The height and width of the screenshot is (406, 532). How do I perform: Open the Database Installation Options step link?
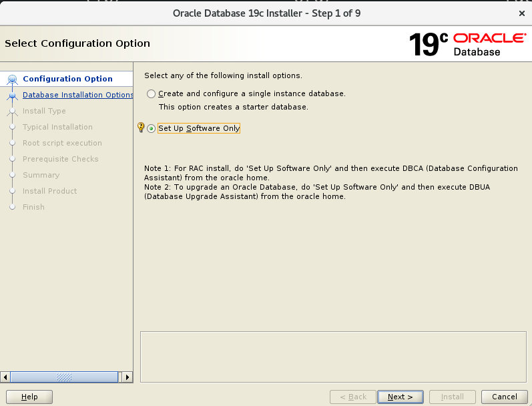point(77,95)
